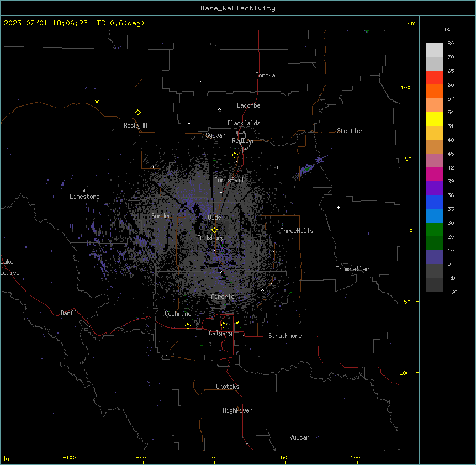
Task: Click the dBZ legend heading
Action: tap(447, 29)
